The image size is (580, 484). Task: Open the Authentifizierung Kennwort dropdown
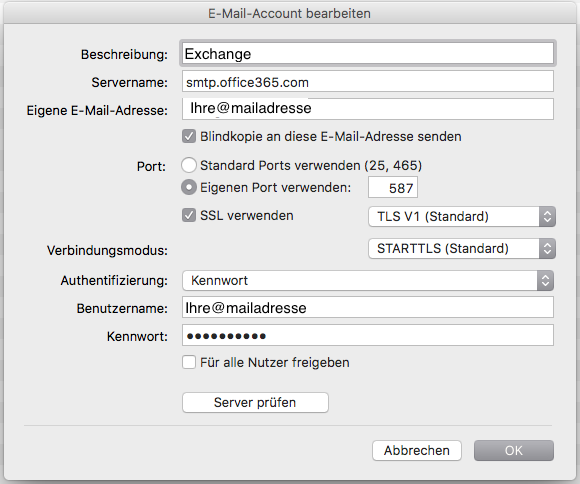368,280
